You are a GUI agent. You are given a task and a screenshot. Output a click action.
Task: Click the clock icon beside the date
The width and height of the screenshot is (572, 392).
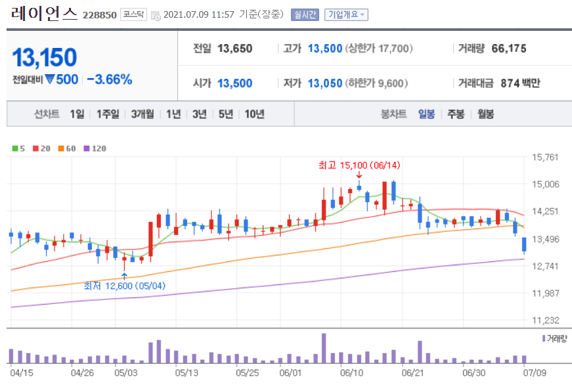[x=156, y=16]
